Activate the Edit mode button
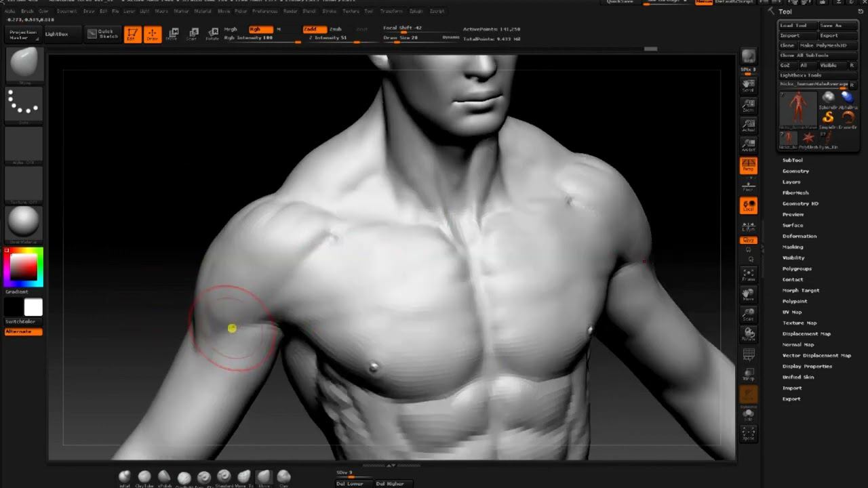 tap(133, 35)
